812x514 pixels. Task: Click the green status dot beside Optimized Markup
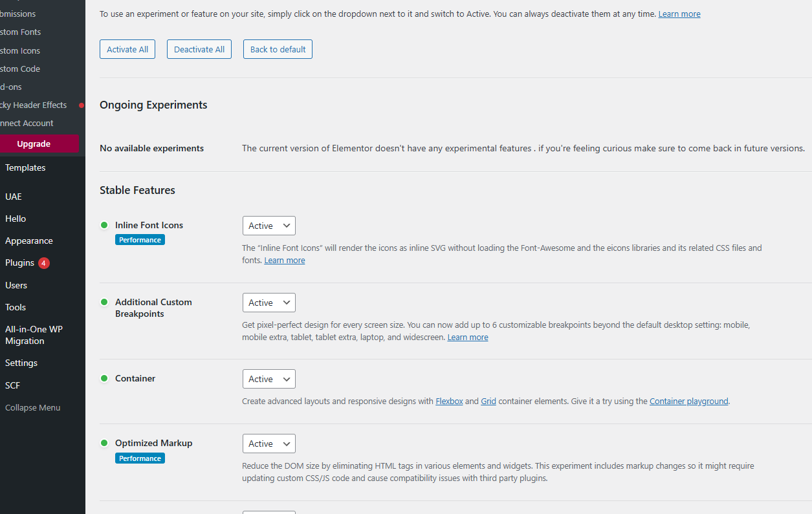coord(104,443)
